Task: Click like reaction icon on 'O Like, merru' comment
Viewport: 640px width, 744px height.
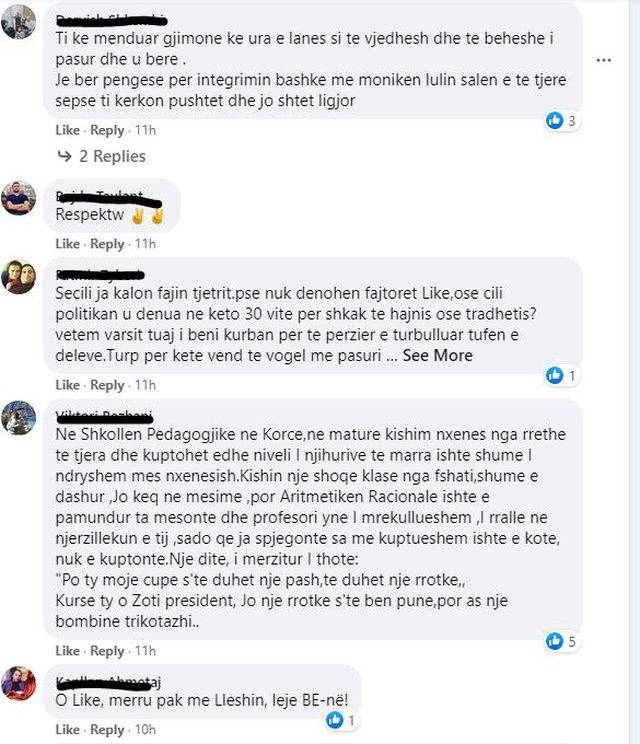Action: point(334,720)
